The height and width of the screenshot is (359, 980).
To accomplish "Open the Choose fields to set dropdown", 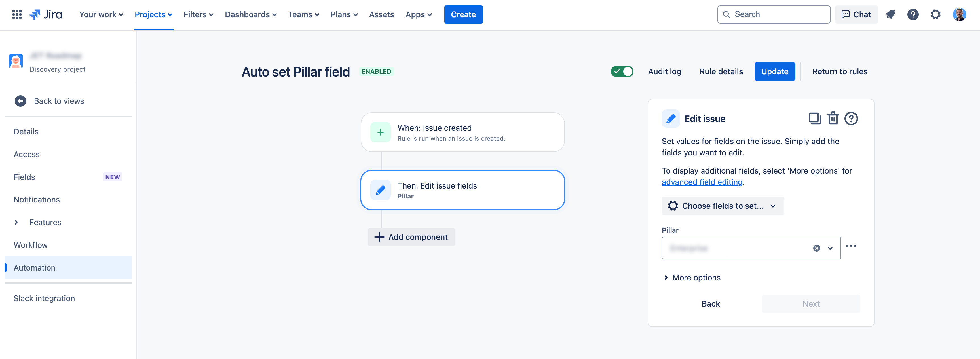I will pos(722,206).
